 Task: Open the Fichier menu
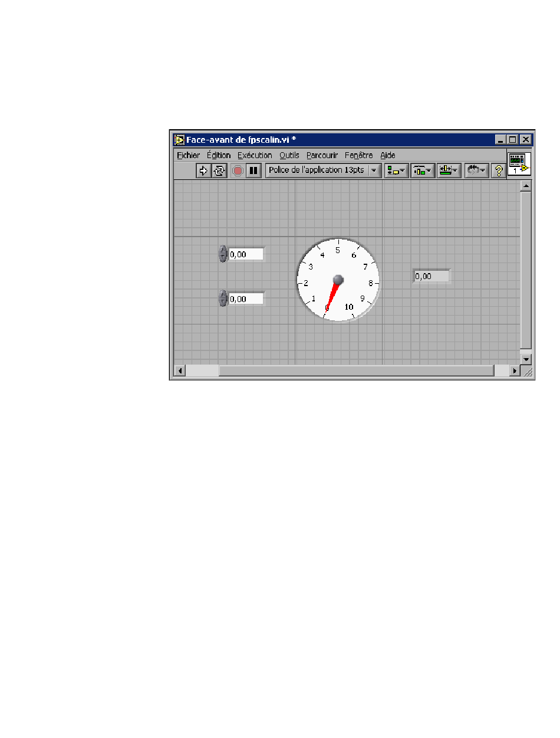point(188,155)
